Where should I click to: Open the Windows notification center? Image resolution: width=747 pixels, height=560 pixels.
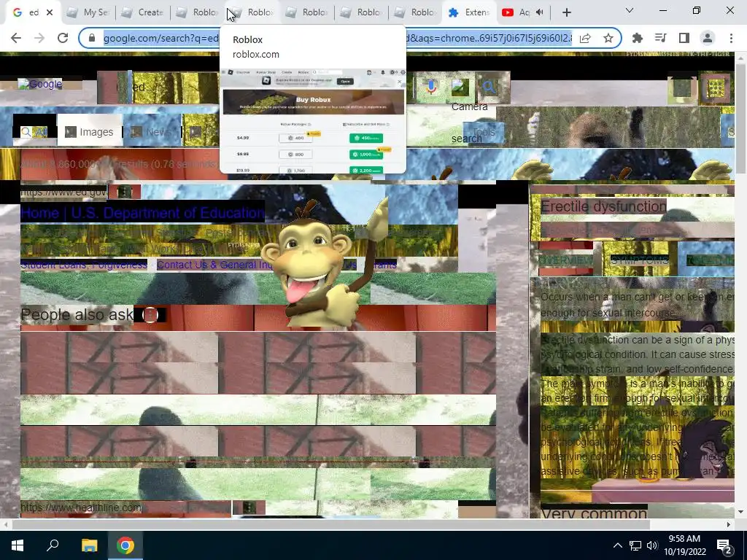pyautogui.click(x=724, y=545)
